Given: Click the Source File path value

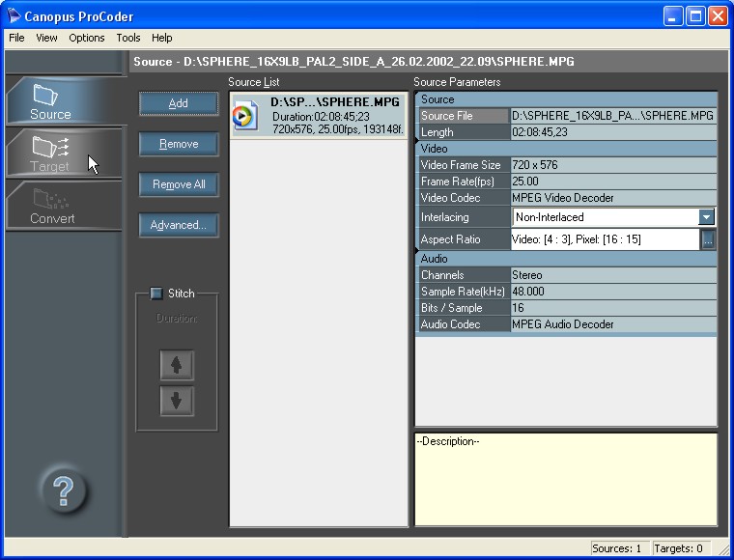Looking at the screenshot, I should (x=613, y=116).
